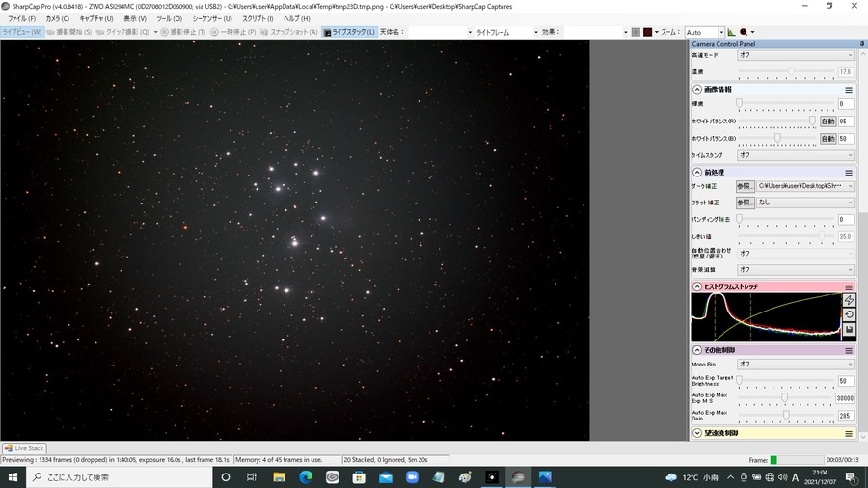Click 参照 button for ダーク補正
The image size is (868, 488).
[745, 186]
